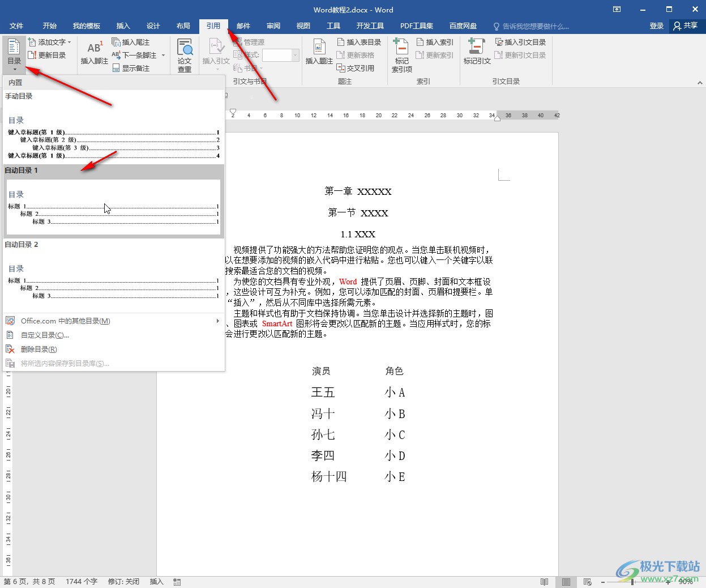
Task: Click the 插入尾注 icon
Action: 116,42
